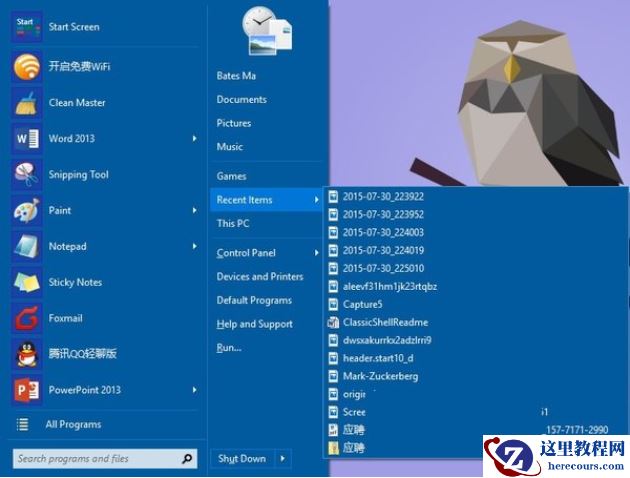Viewport: 630px width, 478px height.
Task: Select the Clean Master label
Action: [77, 103]
